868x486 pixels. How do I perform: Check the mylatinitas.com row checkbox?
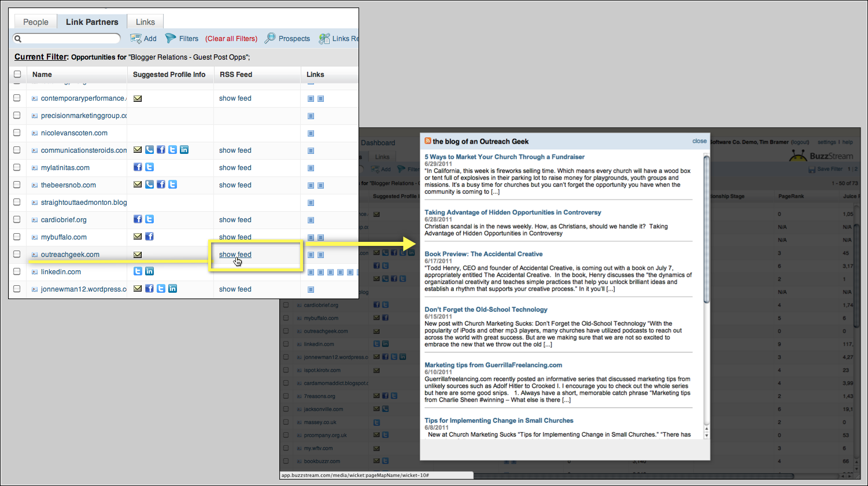click(17, 168)
